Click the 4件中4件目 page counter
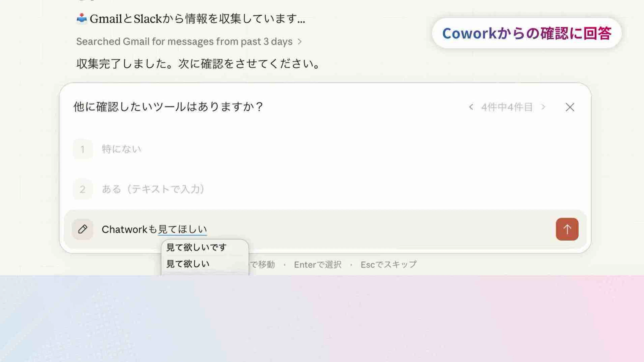Screen dimensions: 644x362 click(x=507, y=107)
